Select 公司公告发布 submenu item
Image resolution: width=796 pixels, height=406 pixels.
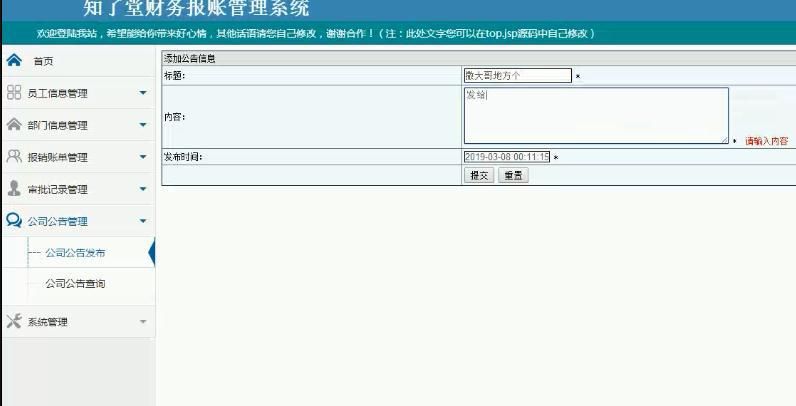click(75, 253)
